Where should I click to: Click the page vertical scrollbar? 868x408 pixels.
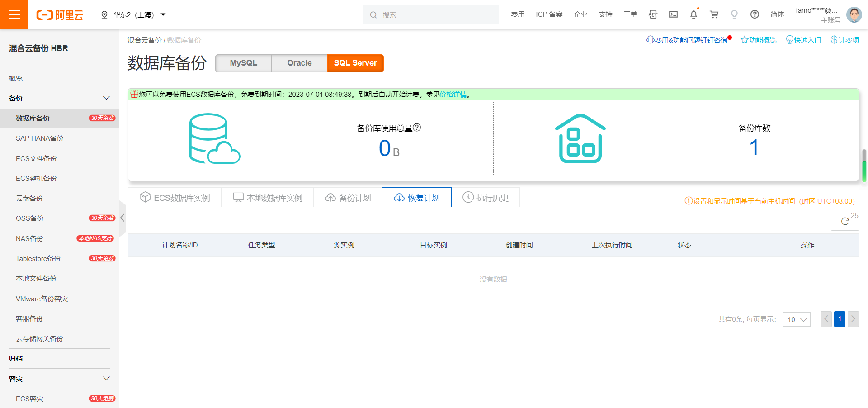[864, 166]
